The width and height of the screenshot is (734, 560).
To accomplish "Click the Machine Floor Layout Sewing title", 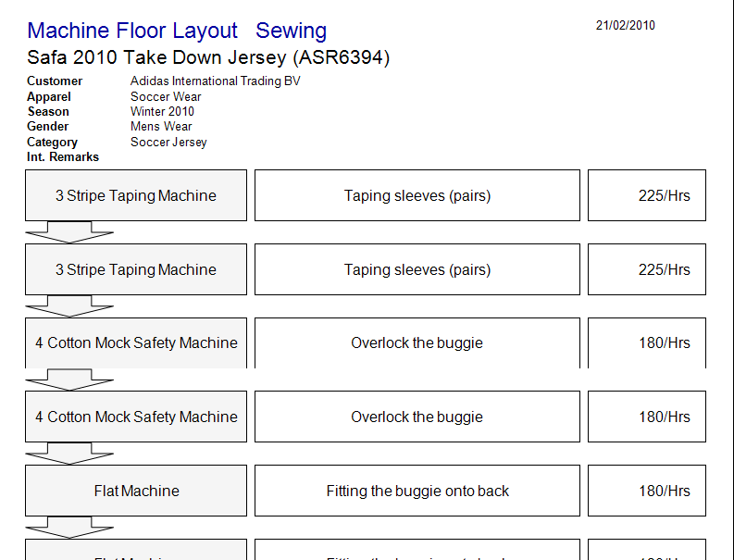I will [177, 31].
